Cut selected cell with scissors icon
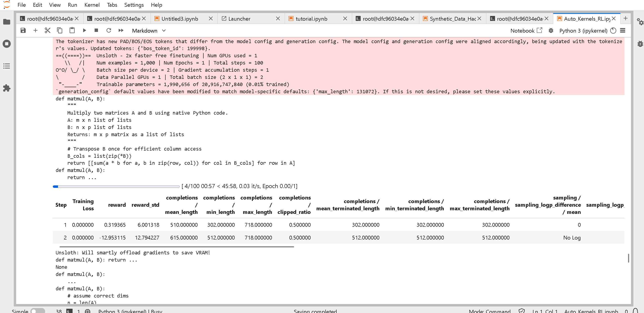 47,31
